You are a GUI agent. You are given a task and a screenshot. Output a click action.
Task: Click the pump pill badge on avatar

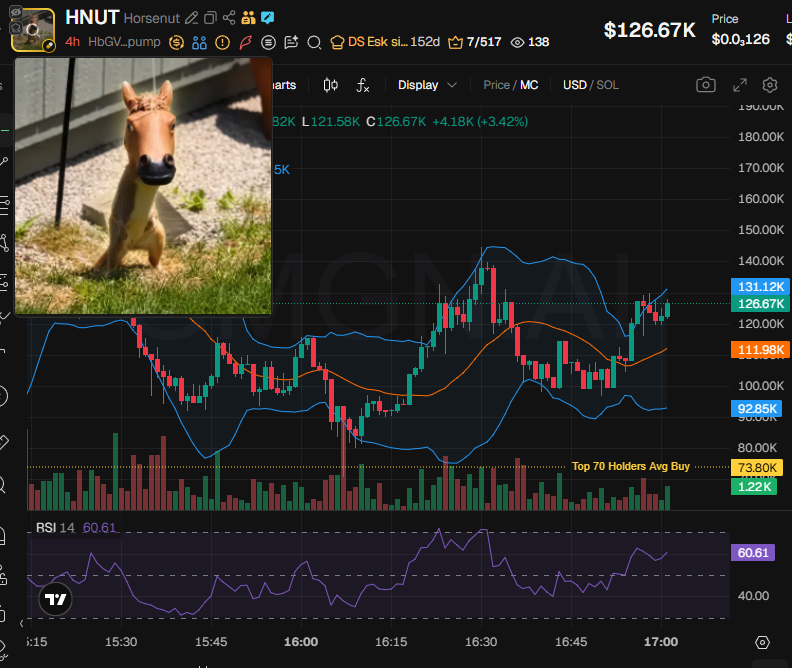pos(49,46)
